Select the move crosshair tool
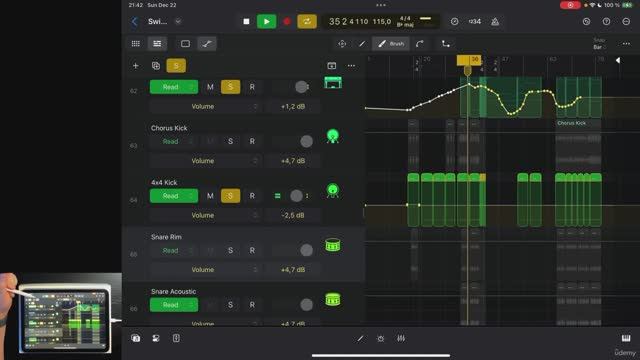This screenshot has height=360, width=640. point(342,44)
